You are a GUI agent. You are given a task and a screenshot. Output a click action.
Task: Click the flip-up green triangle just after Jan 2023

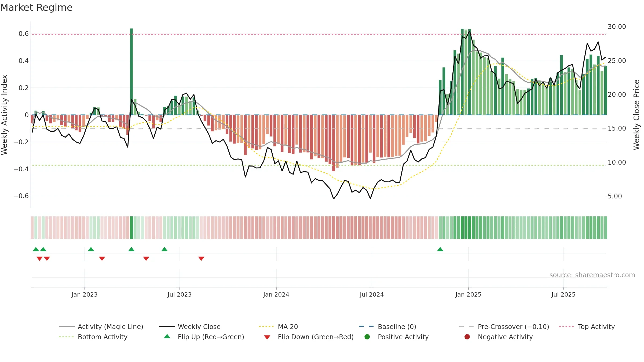91,249
